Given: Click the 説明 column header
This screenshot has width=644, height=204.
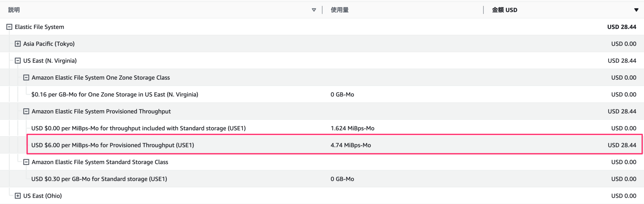Looking at the screenshot, I should pos(14,10).
